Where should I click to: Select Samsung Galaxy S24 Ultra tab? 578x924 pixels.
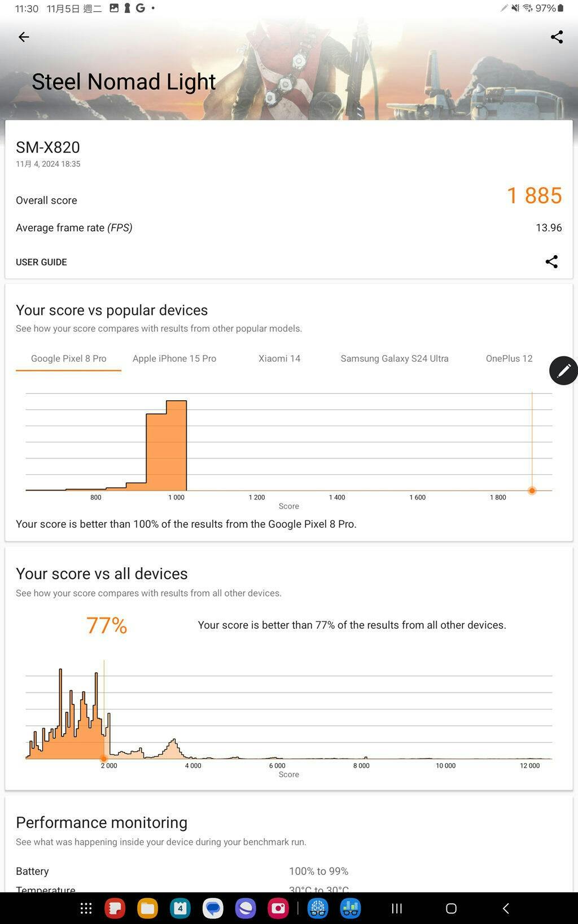(x=395, y=358)
